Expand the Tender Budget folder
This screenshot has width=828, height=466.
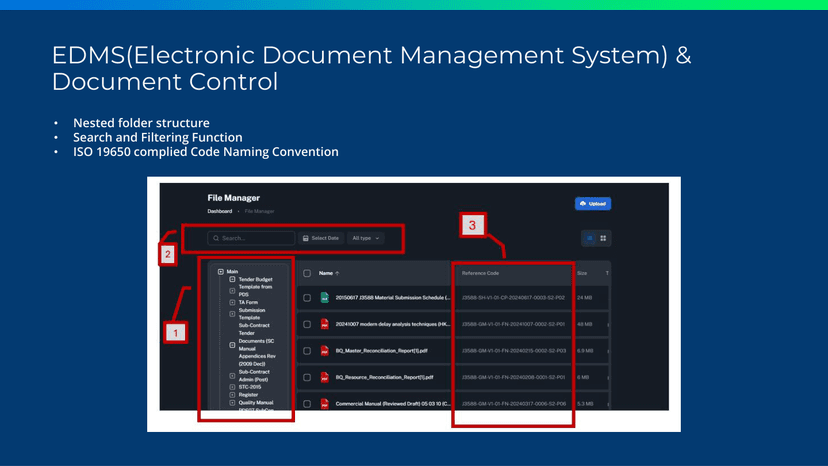232,279
